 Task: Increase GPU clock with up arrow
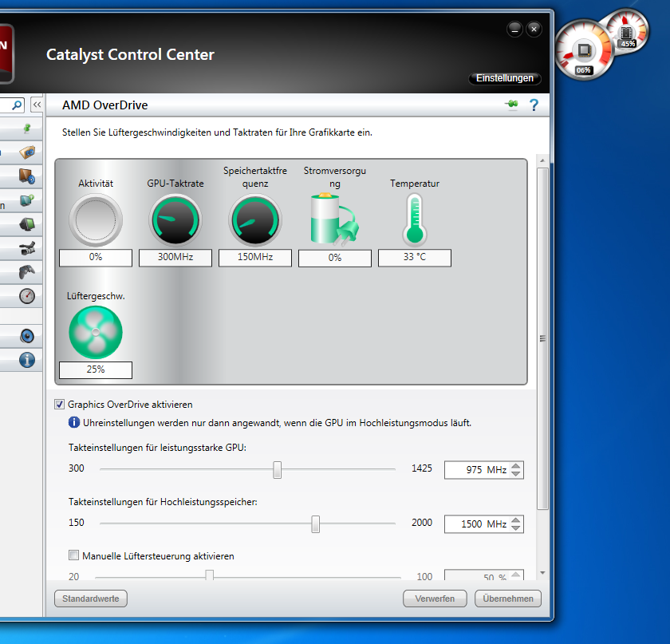pyautogui.click(x=516, y=466)
